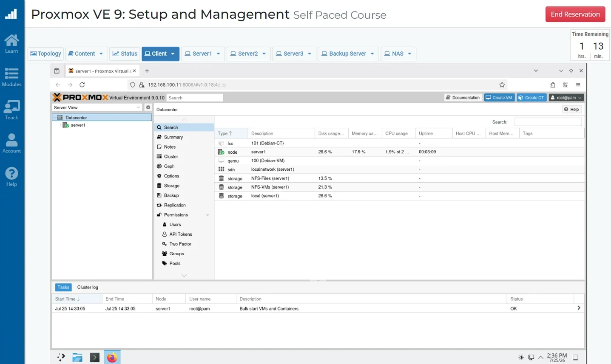Click the resource table Search field
Viewport: 611px width, 364px height.
548,122
